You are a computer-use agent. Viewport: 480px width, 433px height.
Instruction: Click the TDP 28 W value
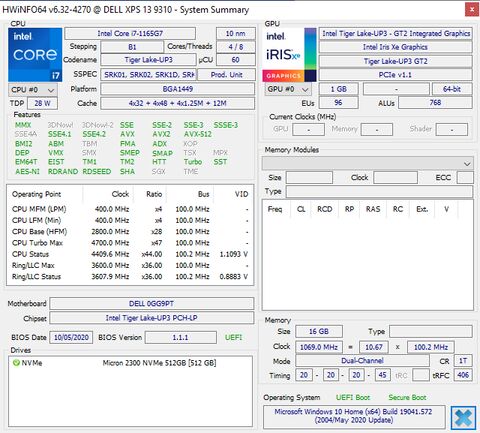click(42, 103)
